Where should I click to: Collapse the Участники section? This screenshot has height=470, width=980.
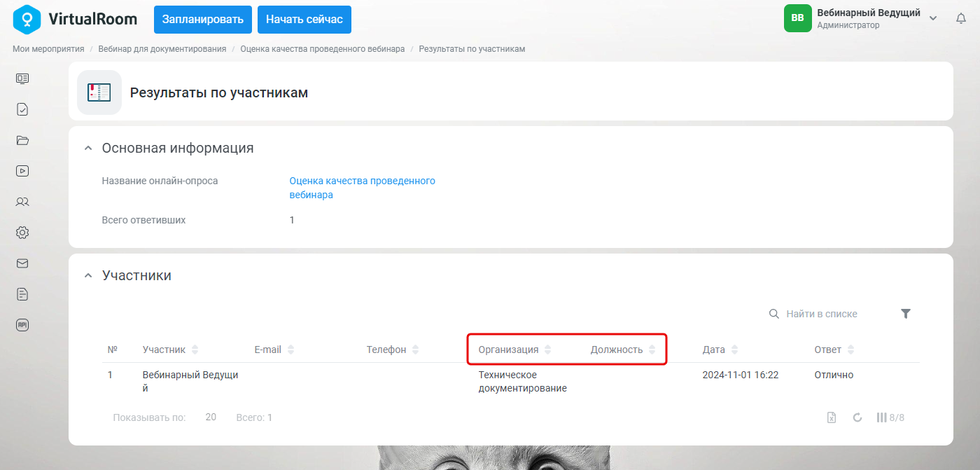[87, 276]
